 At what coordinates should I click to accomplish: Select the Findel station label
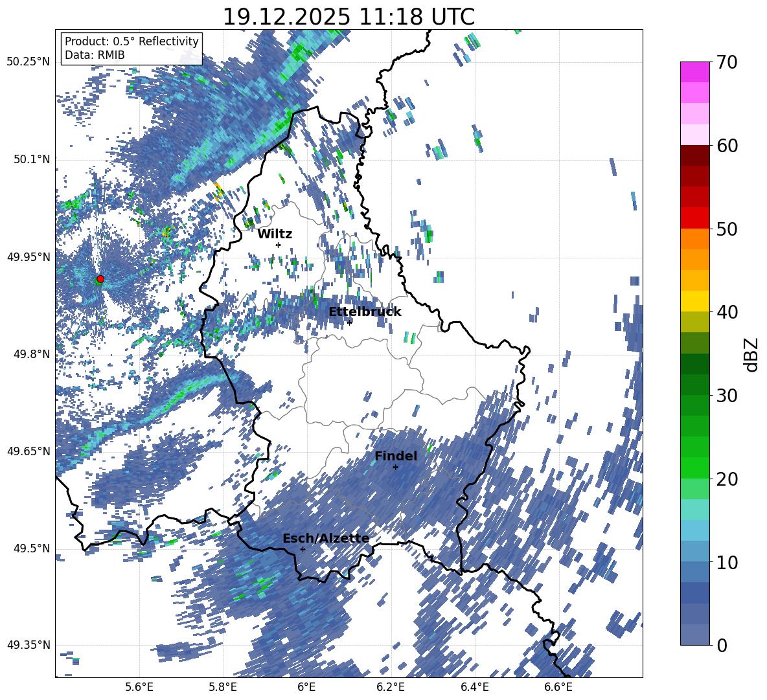(396, 456)
